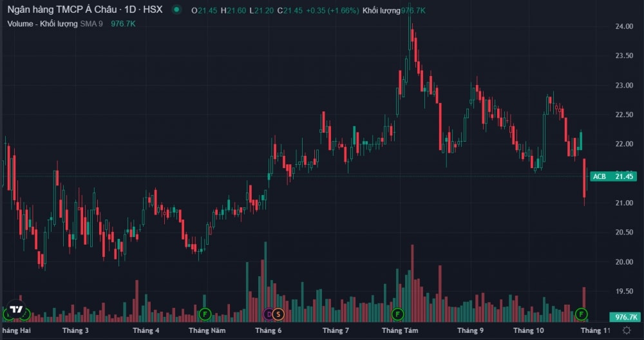Click the open value O21.45

(x=204, y=11)
